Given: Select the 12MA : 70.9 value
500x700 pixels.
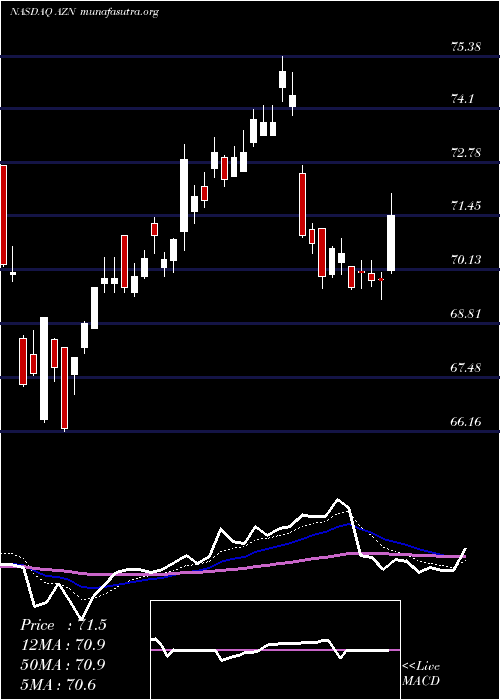Looking at the screenshot, I should pyautogui.click(x=63, y=645).
